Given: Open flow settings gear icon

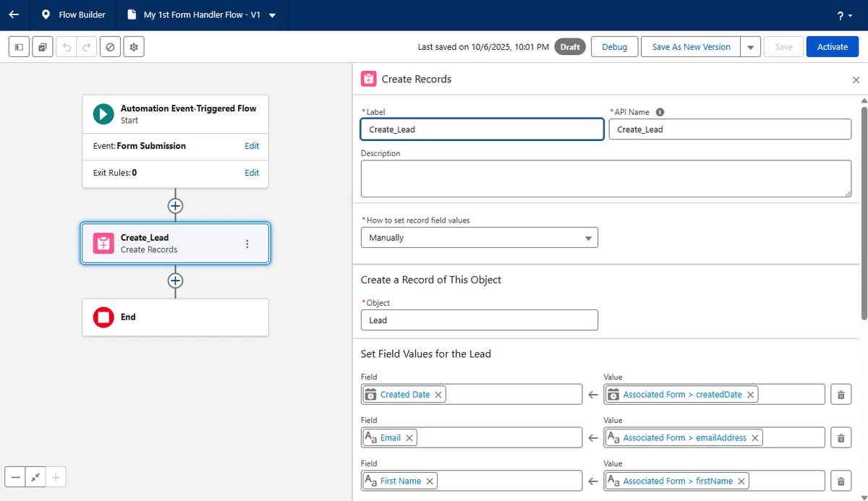Looking at the screenshot, I should [x=134, y=47].
